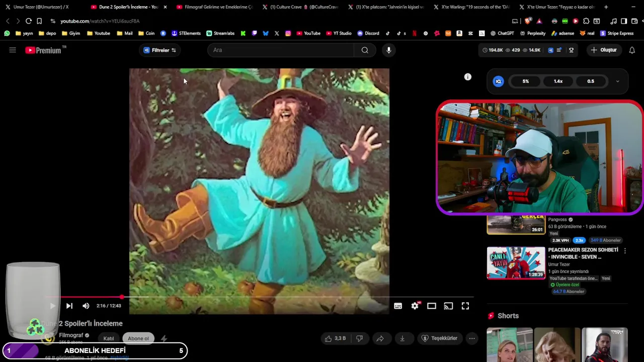Click the video info 'i' icon
The height and width of the screenshot is (362, 644).
[468, 77]
